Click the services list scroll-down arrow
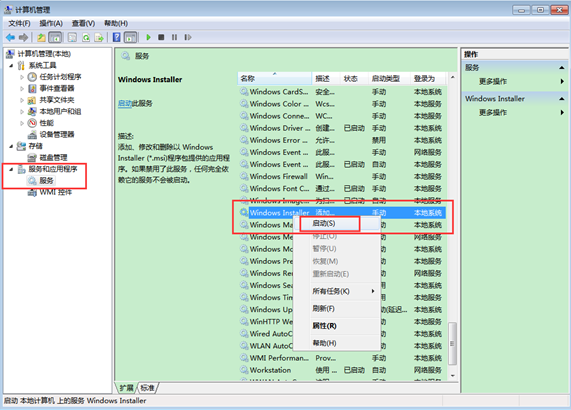 [452, 376]
